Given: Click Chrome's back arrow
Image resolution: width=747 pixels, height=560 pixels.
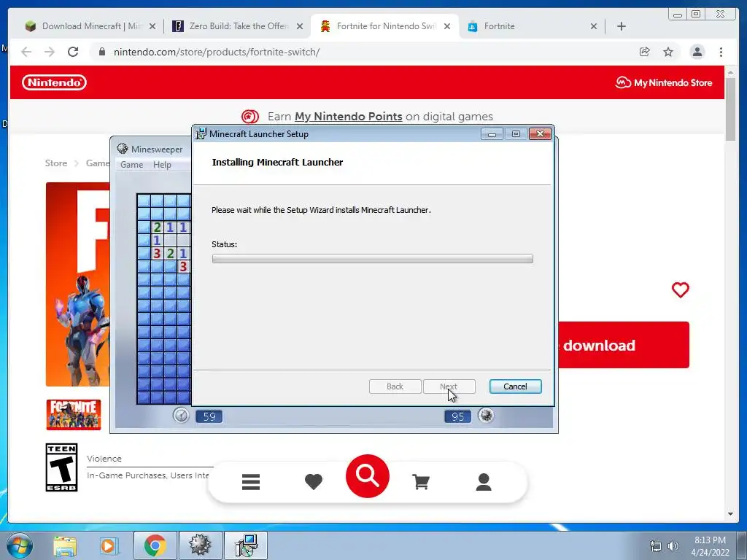Looking at the screenshot, I should [26, 52].
